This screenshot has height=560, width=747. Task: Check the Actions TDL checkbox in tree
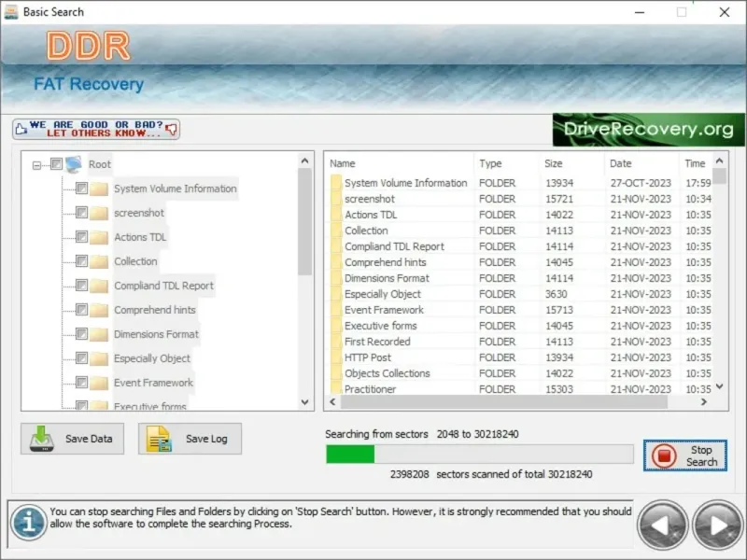(81, 237)
